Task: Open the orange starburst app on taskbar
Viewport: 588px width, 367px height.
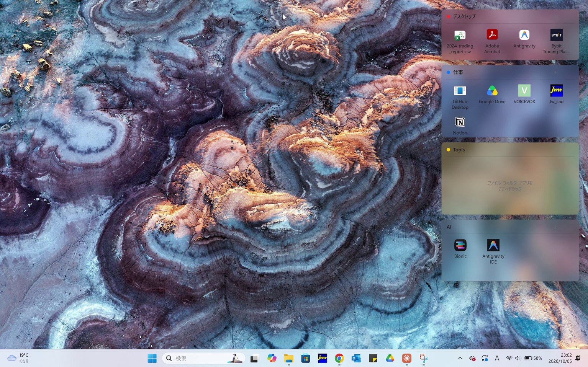Action: (407, 358)
